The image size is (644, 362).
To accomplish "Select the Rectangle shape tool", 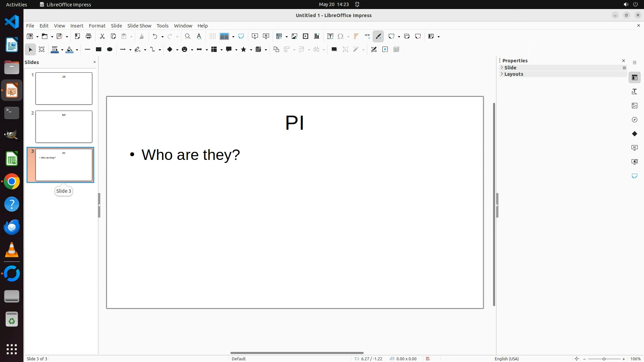I will [x=98, y=49].
